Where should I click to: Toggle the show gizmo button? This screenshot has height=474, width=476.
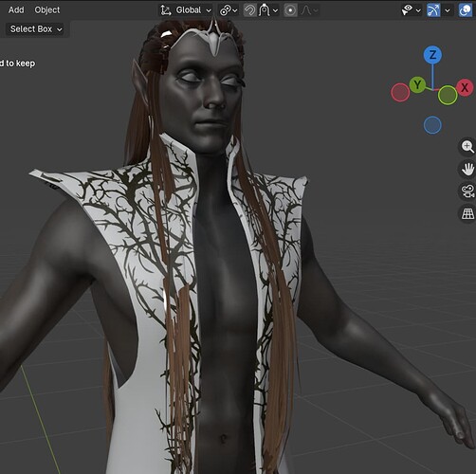point(433,10)
